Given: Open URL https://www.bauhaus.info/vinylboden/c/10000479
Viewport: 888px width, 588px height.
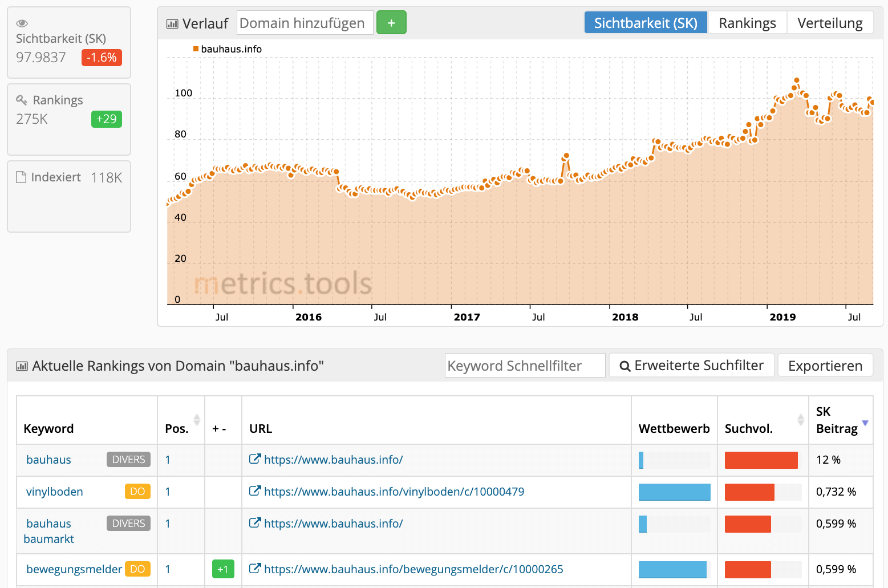Looking at the screenshot, I should (394, 492).
